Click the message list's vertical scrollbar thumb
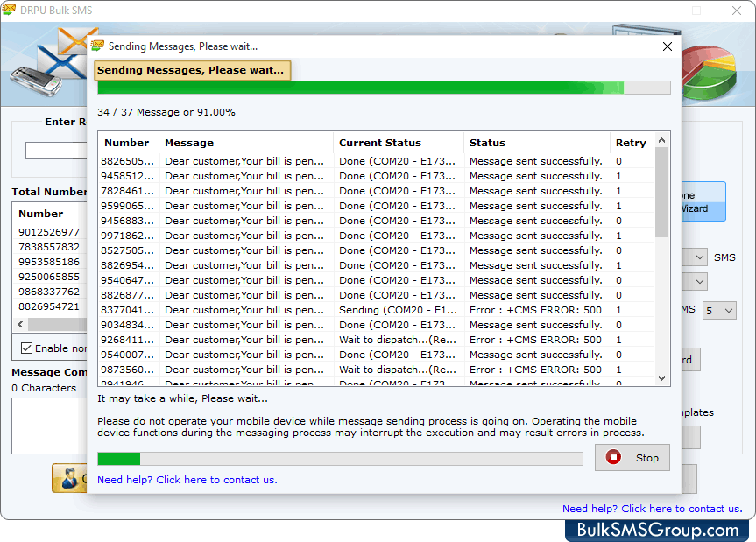Viewport: 756px width, 542px height. (x=661, y=193)
